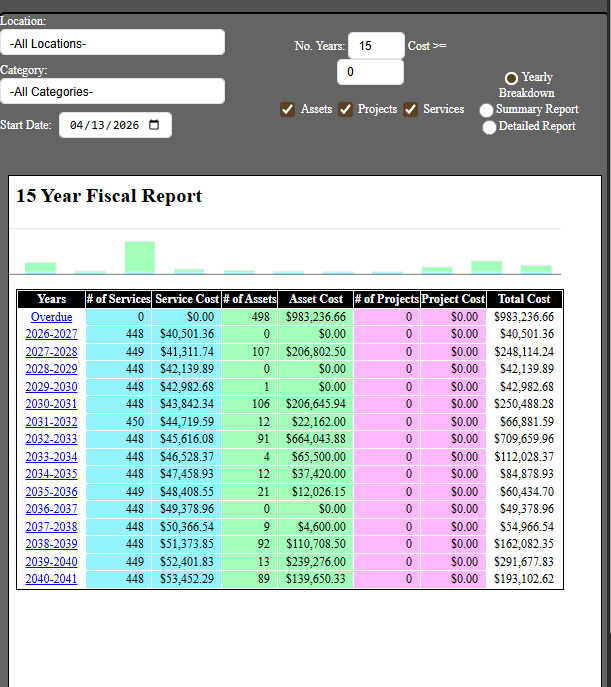Open the 2039-2040 year link
Image resolution: width=611 pixels, height=687 pixels.
click(x=51, y=562)
